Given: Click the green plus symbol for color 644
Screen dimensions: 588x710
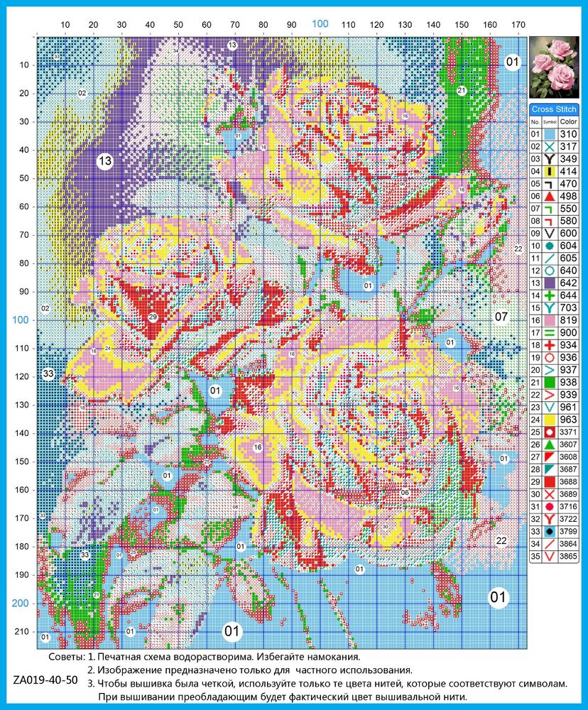Looking at the screenshot, I should point(549,295).
